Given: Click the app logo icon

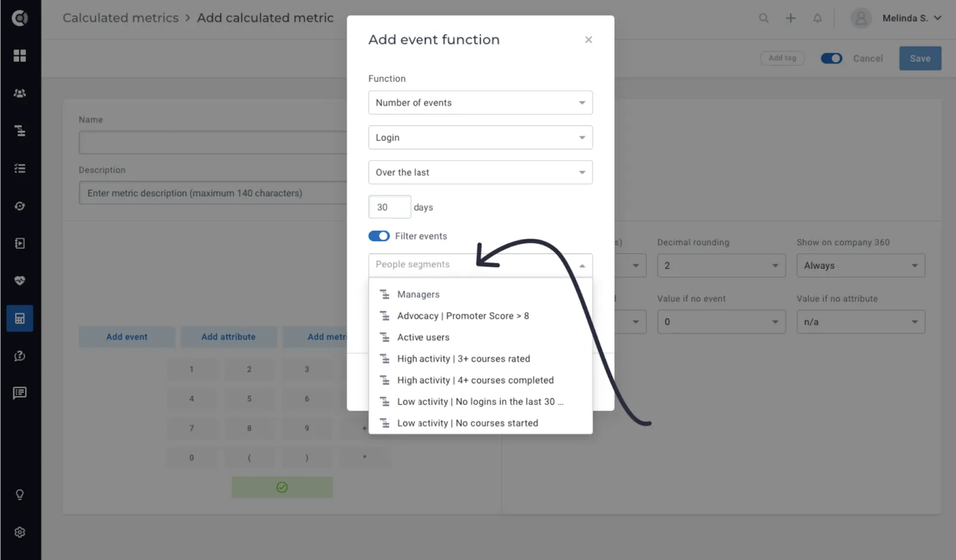Looking at the screenshot, I should tap(20, 19).
